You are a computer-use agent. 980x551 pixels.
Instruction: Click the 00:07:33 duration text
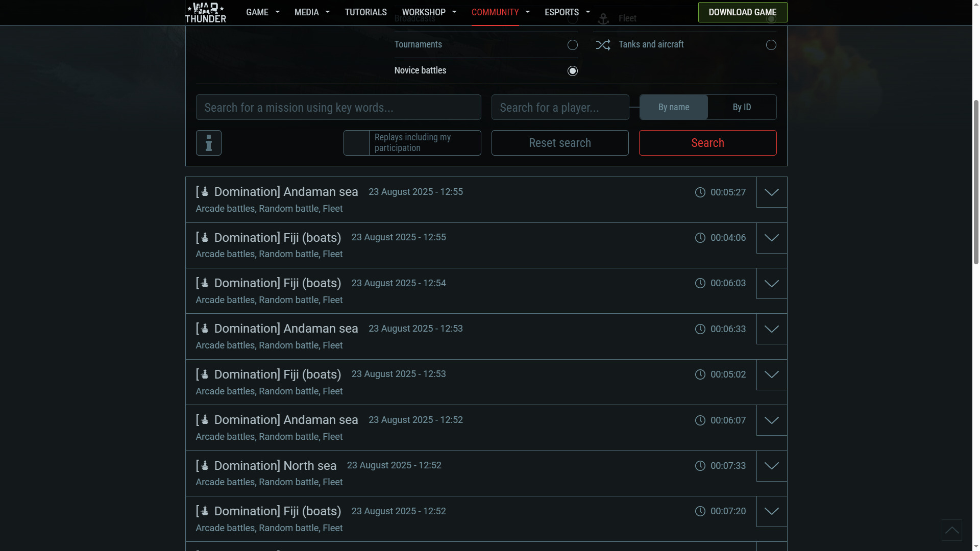728,466
